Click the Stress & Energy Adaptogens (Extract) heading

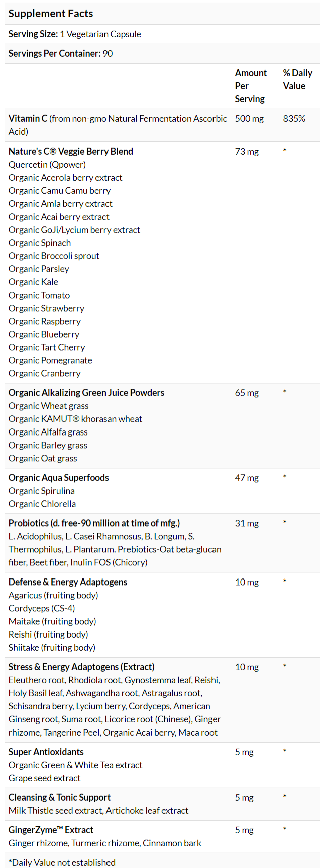(x=81, y=667)
